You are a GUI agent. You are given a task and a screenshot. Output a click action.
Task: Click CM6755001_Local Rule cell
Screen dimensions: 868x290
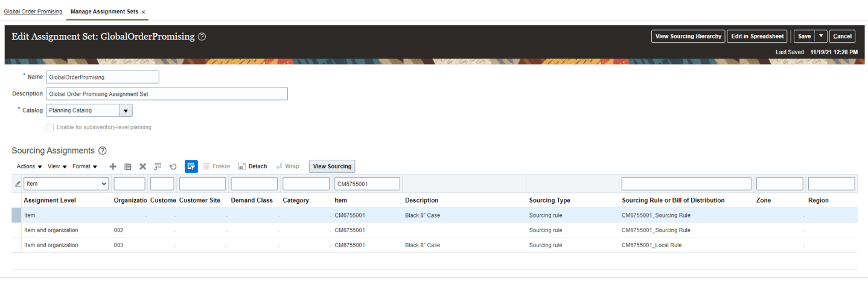pyautogui.click(x=652, y=245)
